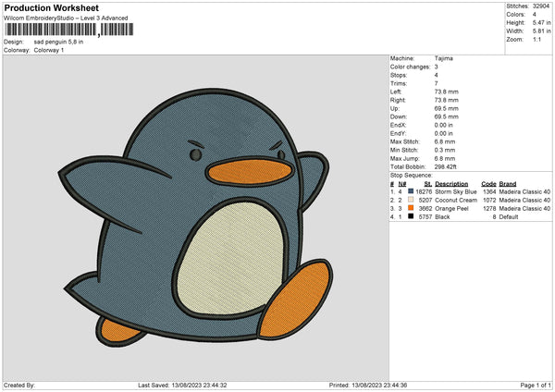The image size is (555, 392).
Task: Click the 'Orange Peel' description
Action: (x=451, y=208)
